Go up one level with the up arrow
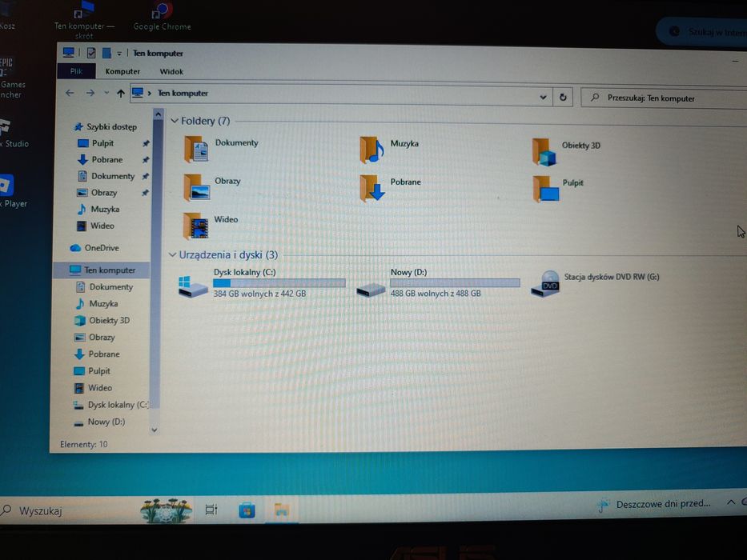Screen dimensions: 747x560 click(121, 94)
